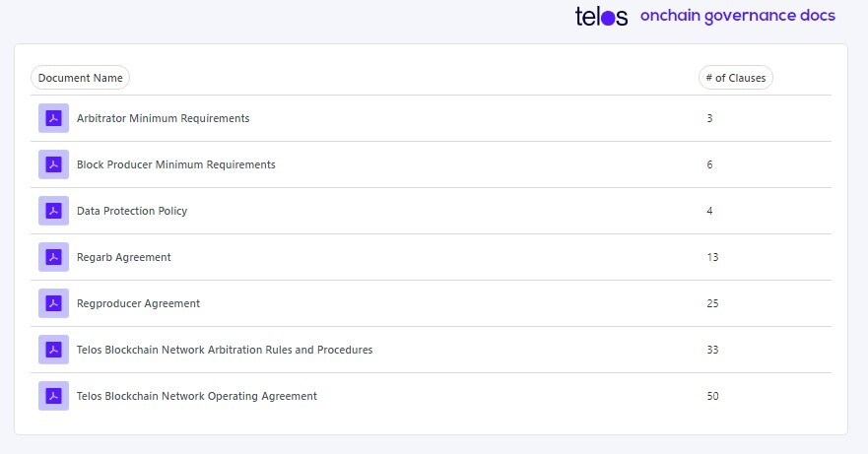This screenshot has width=868, height=454.
Task: Click the Telos logo in the header
Action: tap(601, 16)
